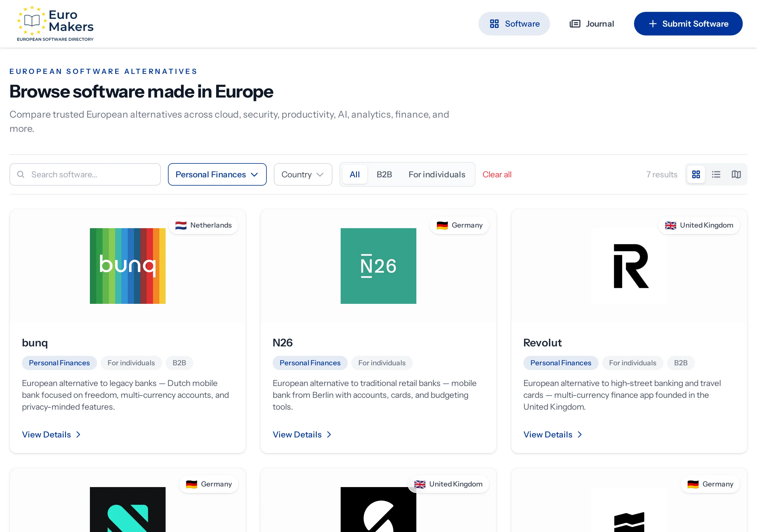
Task: Open the Journal nav tab
Action: pyautogui.click(x=592, y=24)
